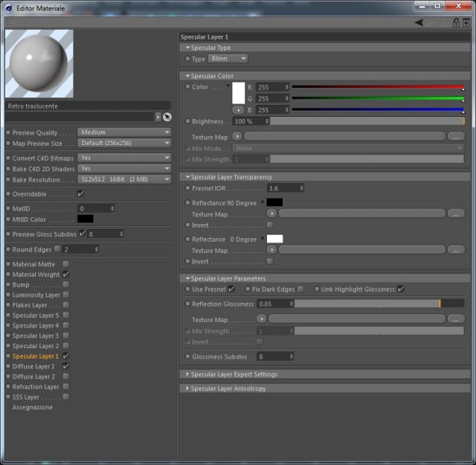Image resolution: width=476 pixels, height=465 pixels.
Task: Click the back arrow navigation icon
Action: click(x=419, y=22)
